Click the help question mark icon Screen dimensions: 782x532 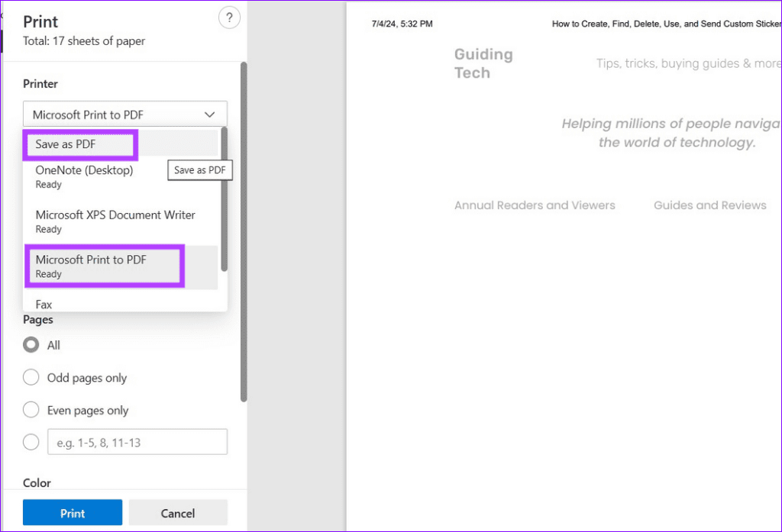pos(229,19)
